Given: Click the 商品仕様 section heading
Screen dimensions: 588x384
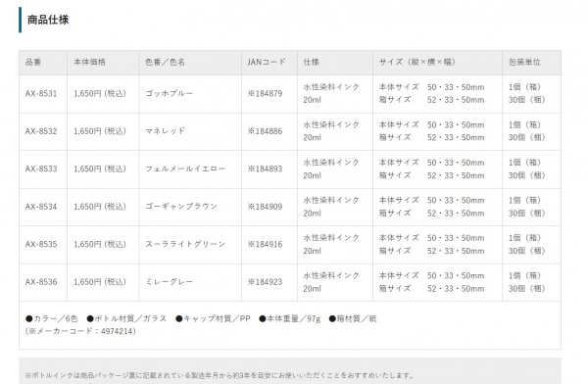Looking at the screenshot, I should point(48,20).
